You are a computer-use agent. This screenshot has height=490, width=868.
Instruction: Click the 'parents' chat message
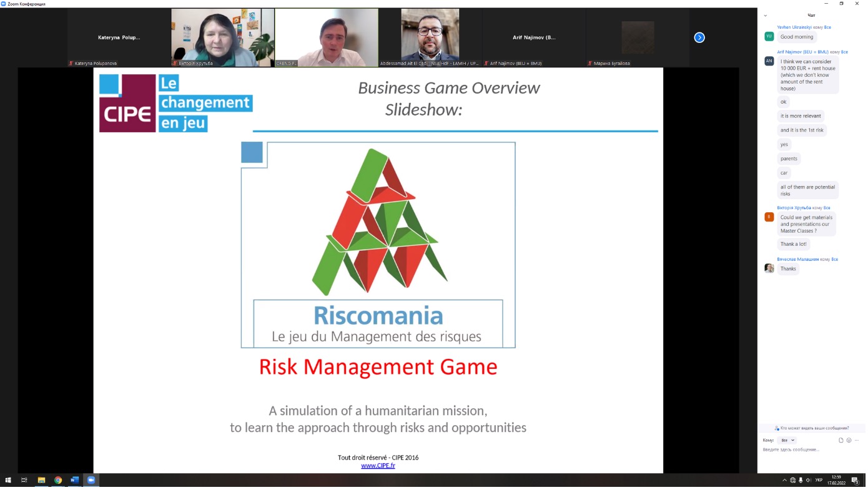[x=789, y=159]
